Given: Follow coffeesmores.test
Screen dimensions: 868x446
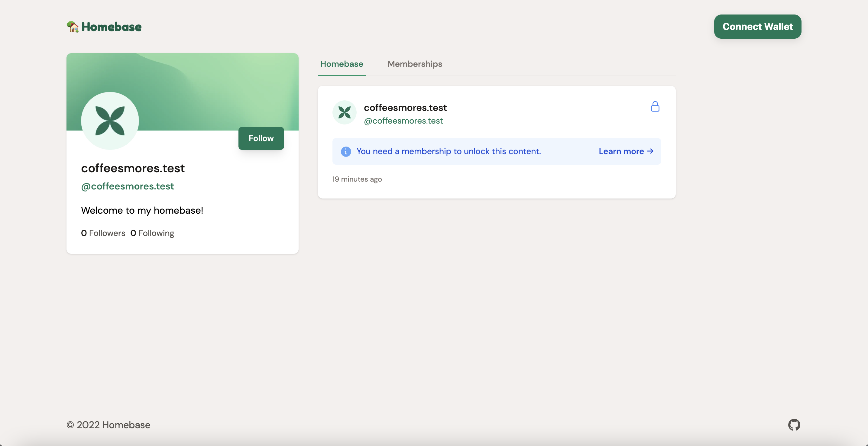Looking at the screenshot, I should (261, 138).
